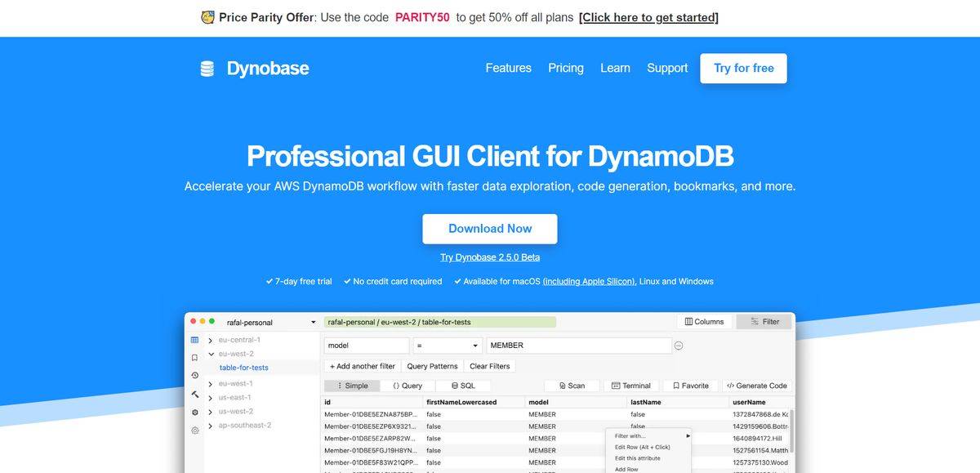Change the equals operator in the filter dropdown

point(447,345)
